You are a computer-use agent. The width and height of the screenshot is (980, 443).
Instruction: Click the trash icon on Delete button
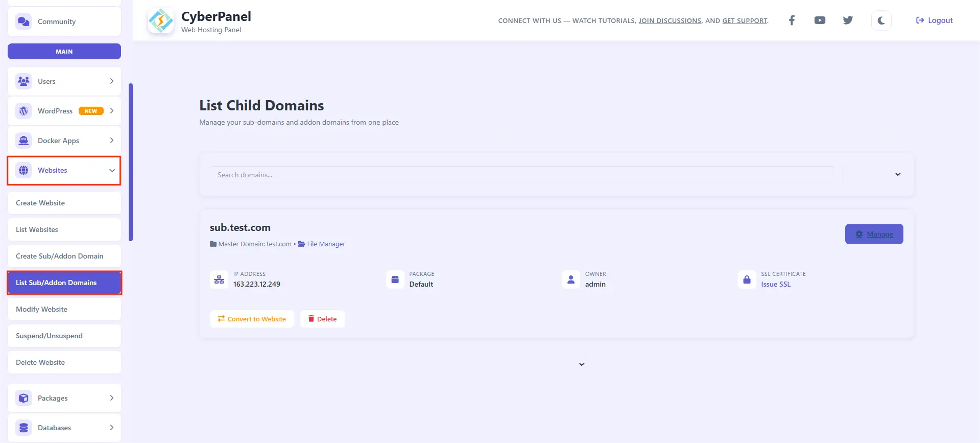311,319
